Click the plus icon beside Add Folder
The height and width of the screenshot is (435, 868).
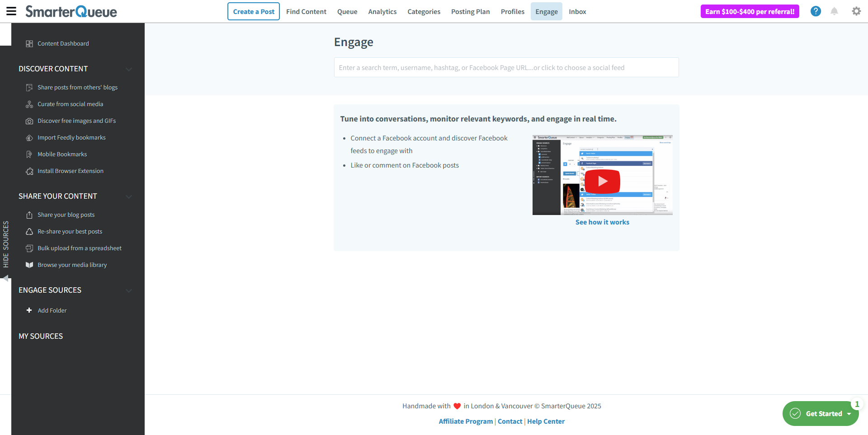(x=29, y=310)
